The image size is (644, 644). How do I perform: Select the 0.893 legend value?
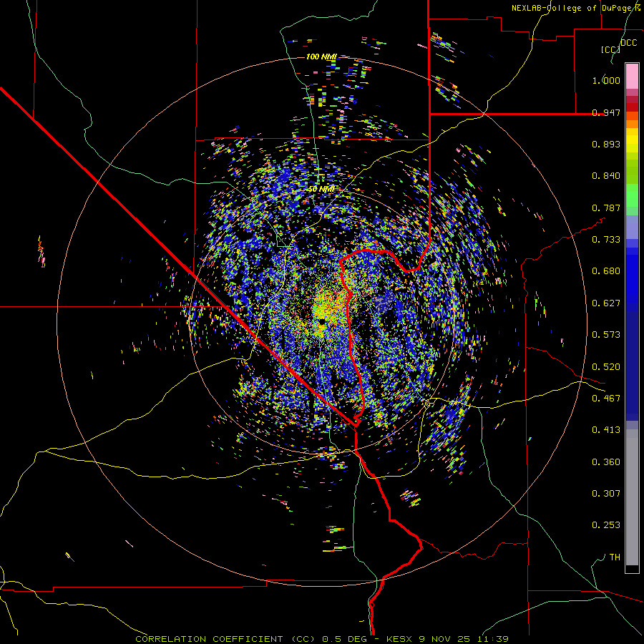tap(606, 144)
